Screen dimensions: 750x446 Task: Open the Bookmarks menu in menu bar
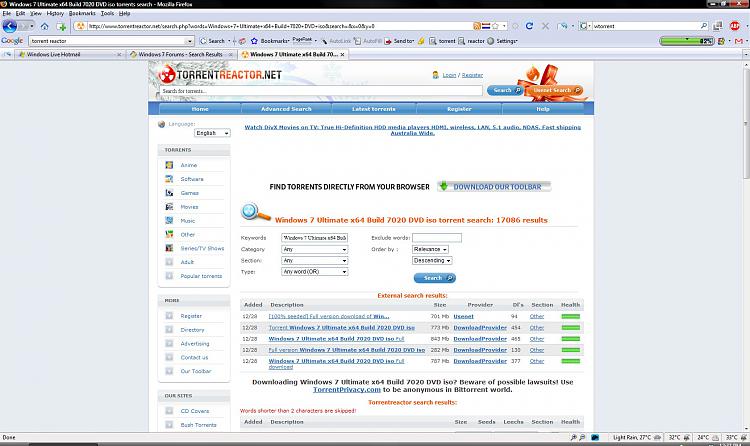coord(82,13)
